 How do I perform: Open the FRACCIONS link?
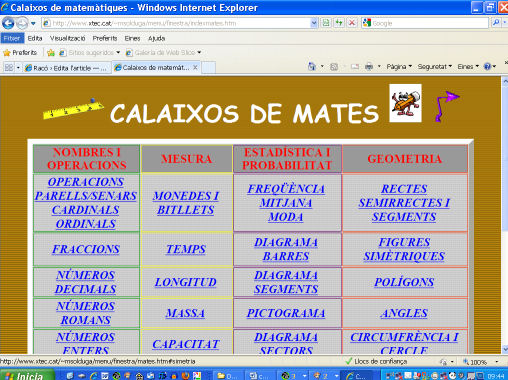86,249
